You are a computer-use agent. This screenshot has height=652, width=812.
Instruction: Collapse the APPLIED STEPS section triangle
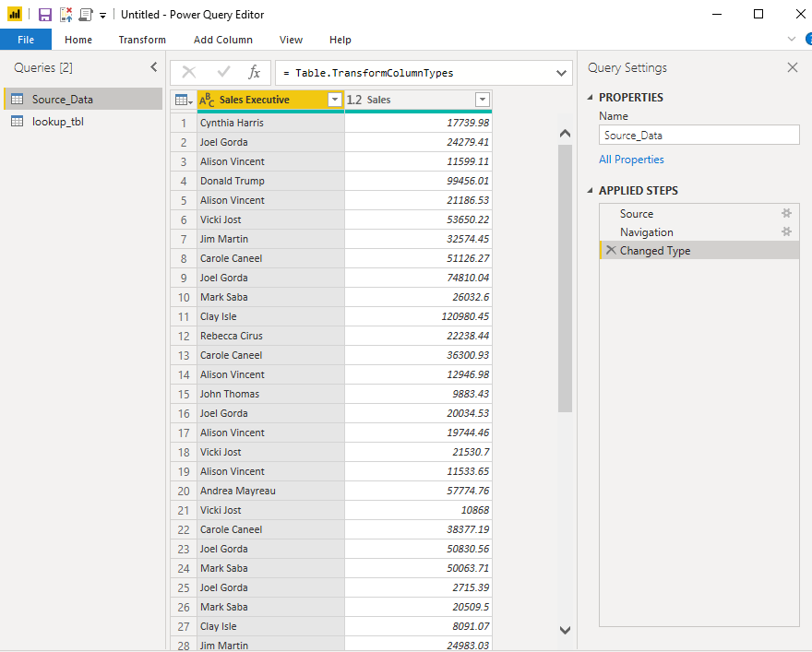590,190
